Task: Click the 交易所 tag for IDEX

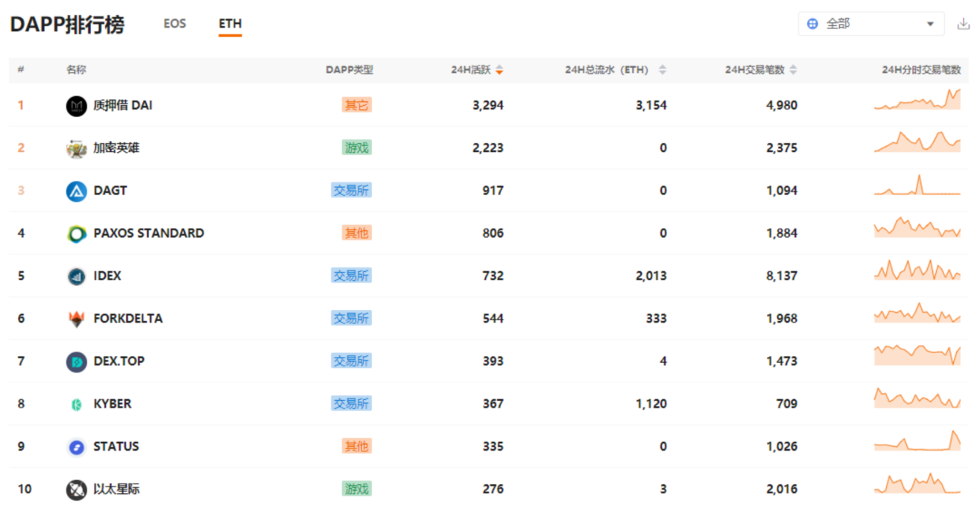Action: point(351,276)
